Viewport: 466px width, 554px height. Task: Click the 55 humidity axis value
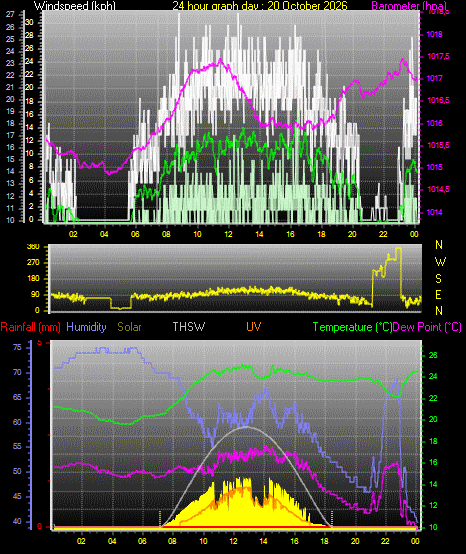(17, 447)
